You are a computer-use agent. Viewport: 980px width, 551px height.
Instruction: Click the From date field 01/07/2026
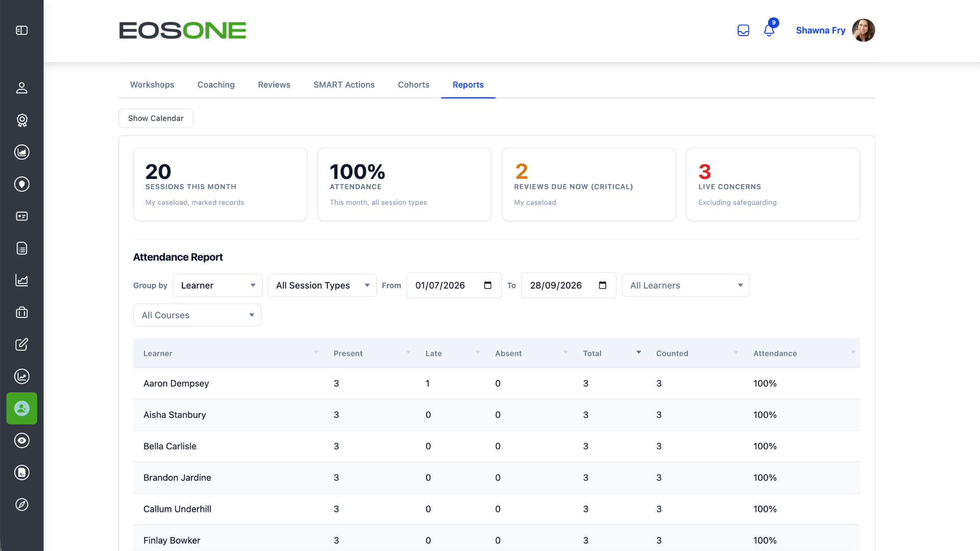point(454,285)
